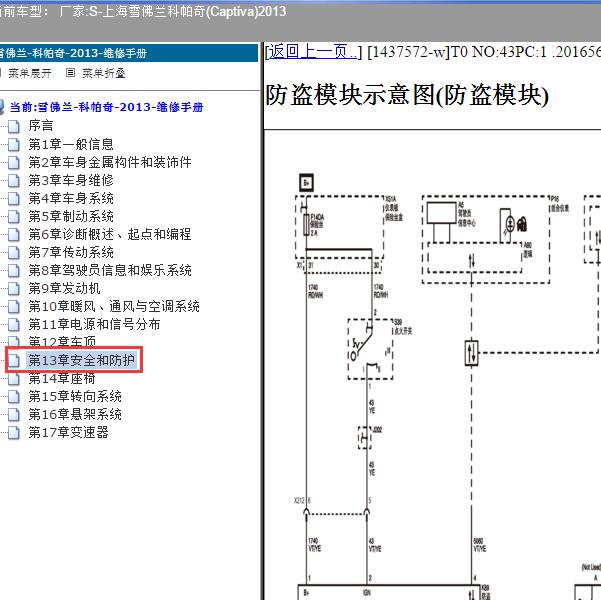Click the 防盗模块示意图 page heading

tap(407, 95)
